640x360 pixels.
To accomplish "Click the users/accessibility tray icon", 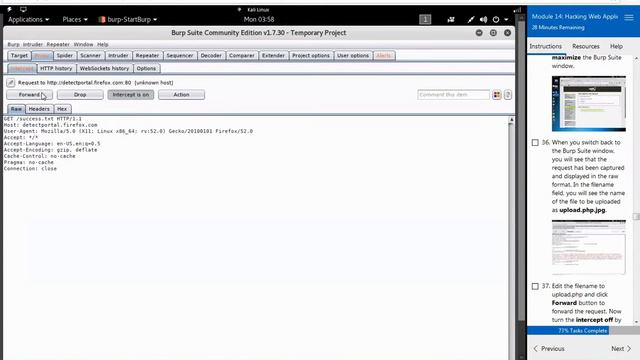I will 451,19.
